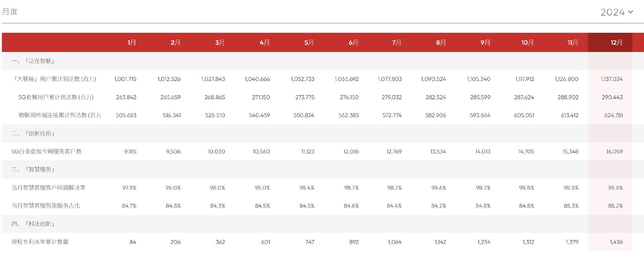Open the 2024 year dropdown
The image size is (644, 257).
616,12
